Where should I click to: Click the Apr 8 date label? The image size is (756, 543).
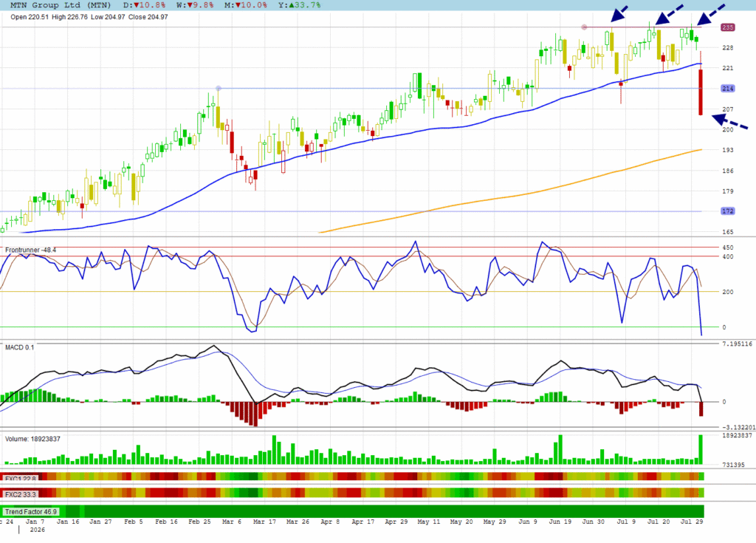[x=330, y=522]
